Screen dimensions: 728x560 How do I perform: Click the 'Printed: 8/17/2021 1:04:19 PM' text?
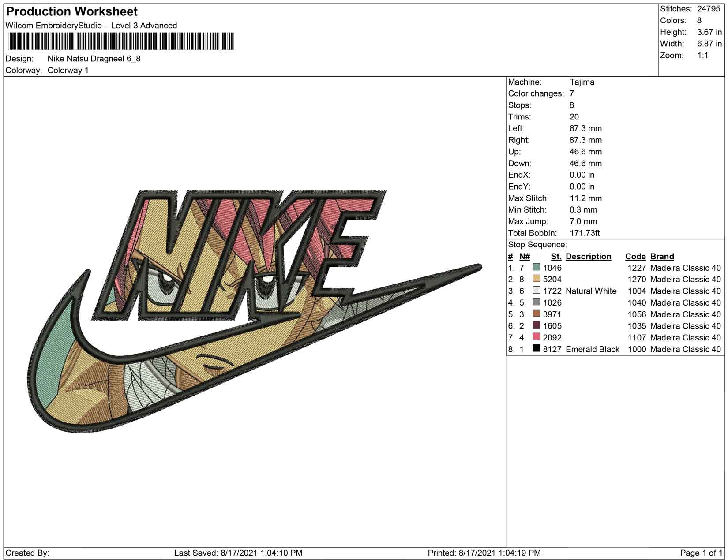click(484, 553)
